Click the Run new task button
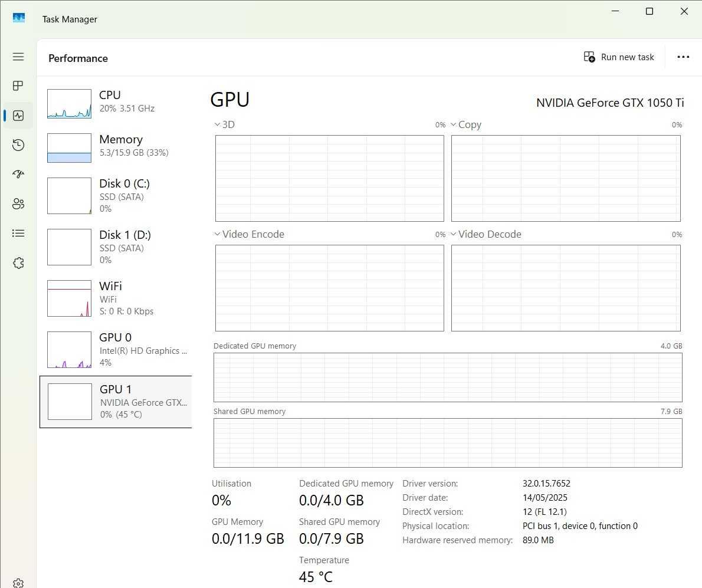Screen dimensions: 702x588 pyautogui.click(x=619, y=57)
